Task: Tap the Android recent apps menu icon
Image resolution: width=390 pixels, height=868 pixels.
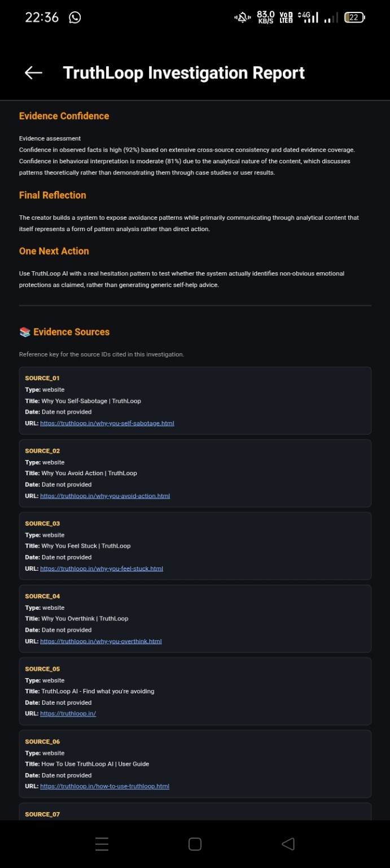Action: tap(102, 844)
